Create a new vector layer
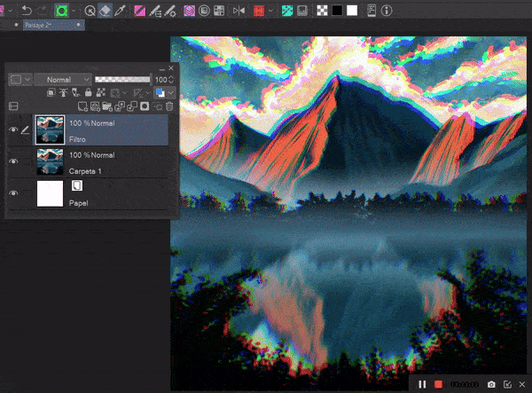The image size is (532, 393). 95,106
